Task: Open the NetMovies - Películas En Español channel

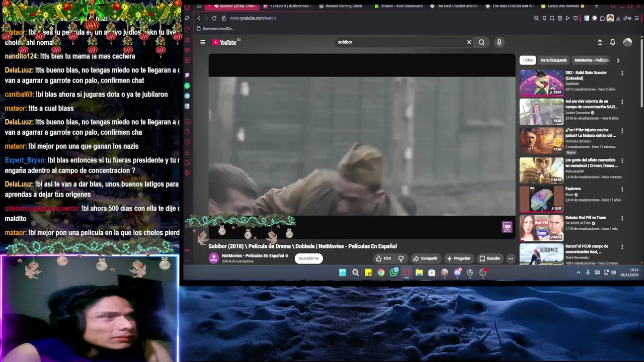Action: [x=253, y=256]
